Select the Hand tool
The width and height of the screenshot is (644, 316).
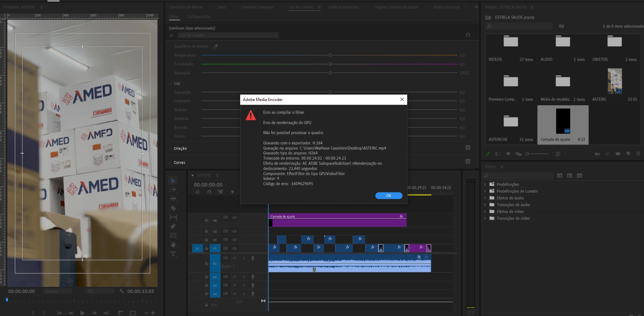(173, 244)
